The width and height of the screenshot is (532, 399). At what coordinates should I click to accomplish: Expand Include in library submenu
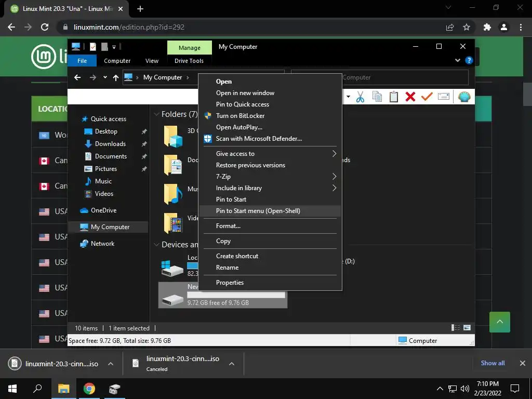tap(270, 188)
